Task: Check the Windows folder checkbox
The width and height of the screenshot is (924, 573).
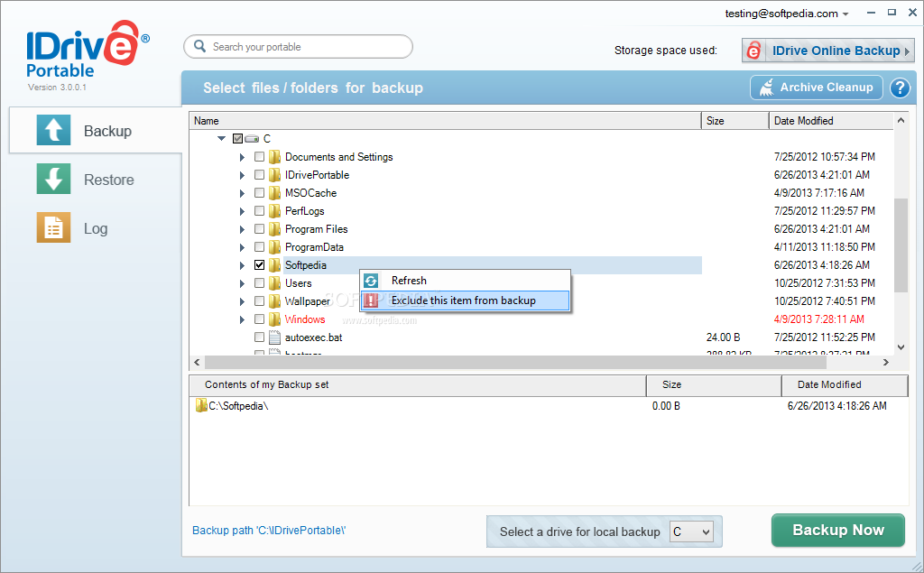Action: coord(259,319)
